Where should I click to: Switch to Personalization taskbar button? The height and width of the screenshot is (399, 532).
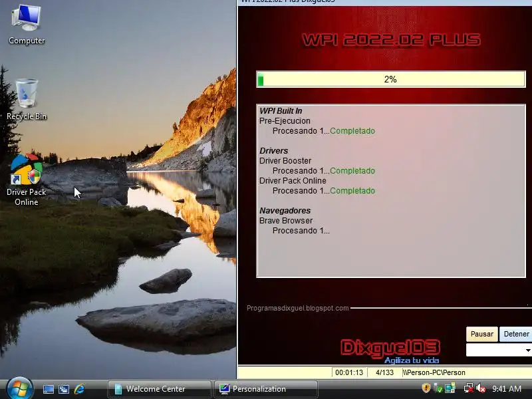coord(265,389)
